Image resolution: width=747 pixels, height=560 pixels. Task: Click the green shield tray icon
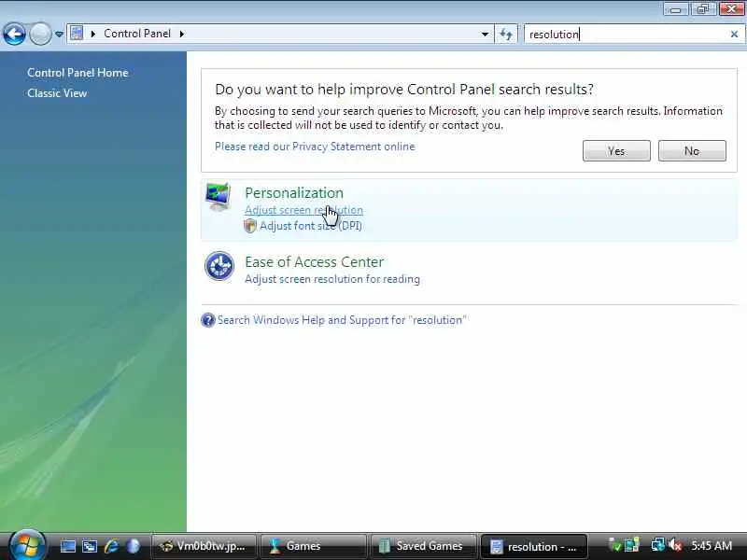tap(615, 546)
